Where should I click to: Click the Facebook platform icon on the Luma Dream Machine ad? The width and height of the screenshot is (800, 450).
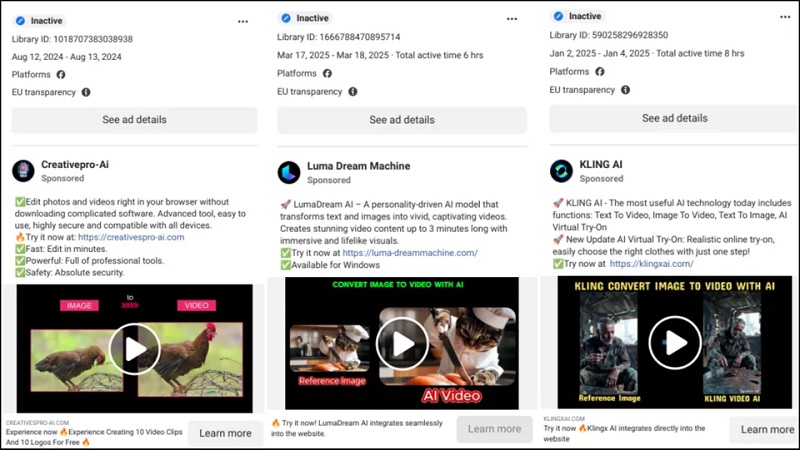pos(327,73)
